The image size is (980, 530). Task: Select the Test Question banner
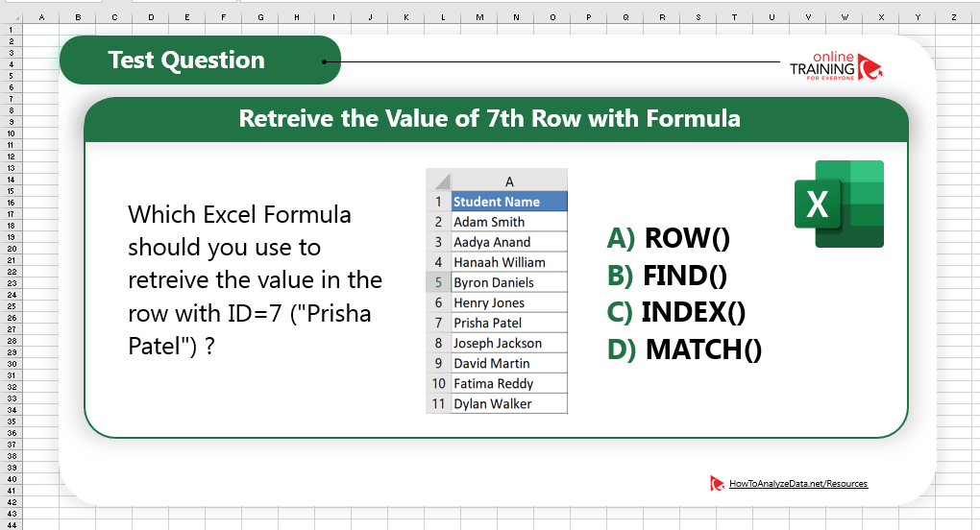pyautogui.click(x=200, y=60)
